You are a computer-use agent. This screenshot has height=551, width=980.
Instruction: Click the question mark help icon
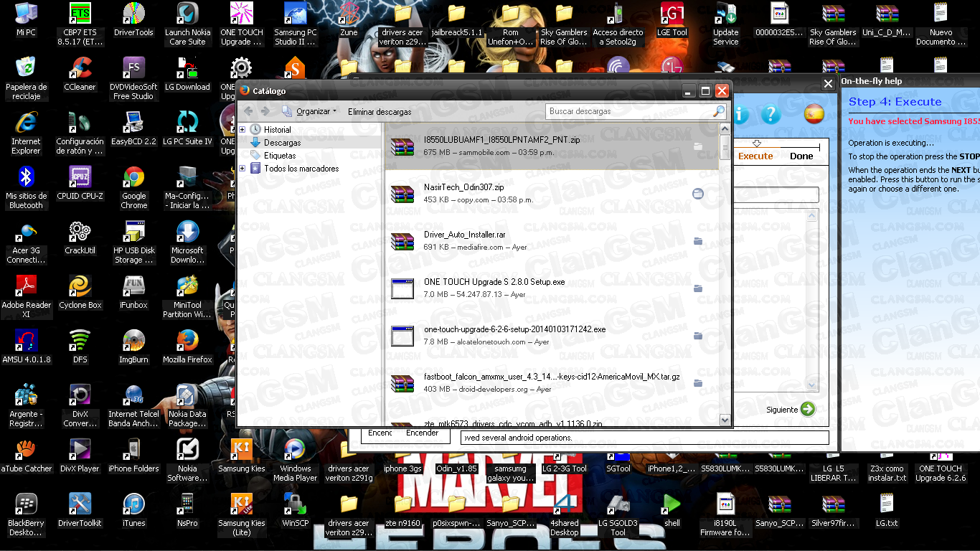pyautogui.click(x=771, y=114)
